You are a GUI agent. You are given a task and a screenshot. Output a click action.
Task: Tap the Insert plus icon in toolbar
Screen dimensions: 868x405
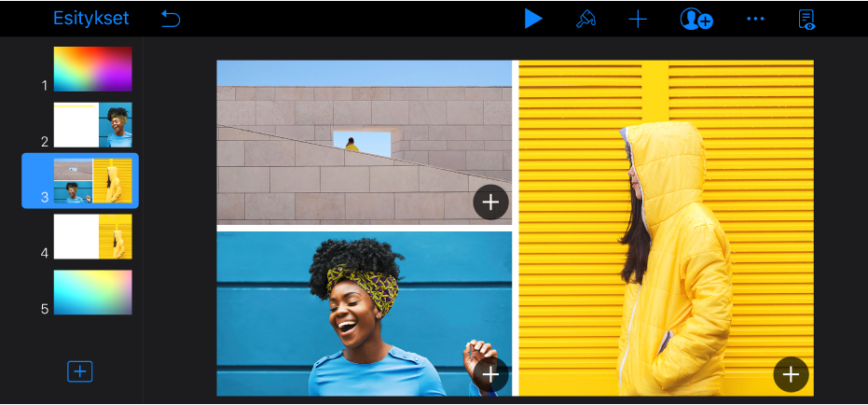(638, 19)
